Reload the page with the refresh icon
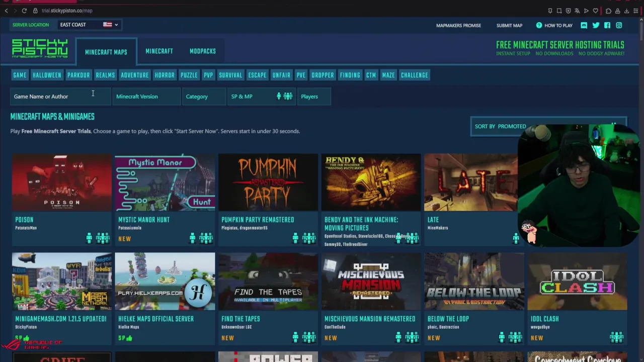This screenshot has height=362, width=644. (x=24, y=11)
